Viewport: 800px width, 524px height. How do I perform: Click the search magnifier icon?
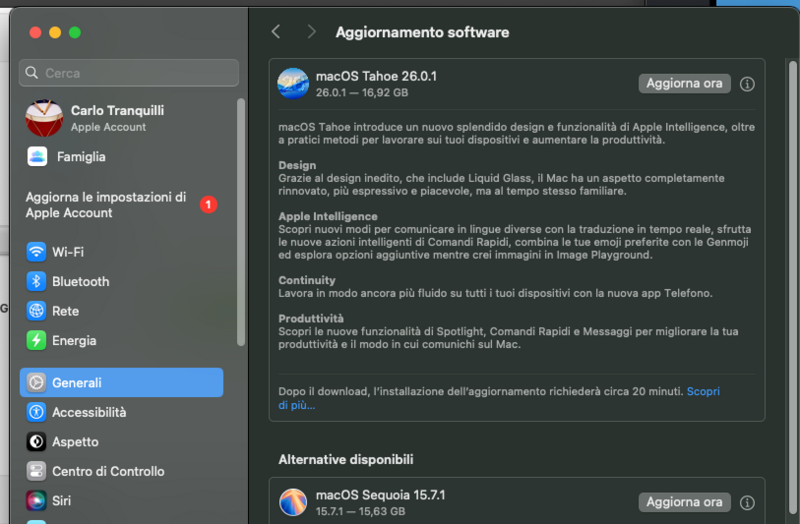[x=32, y=73]
